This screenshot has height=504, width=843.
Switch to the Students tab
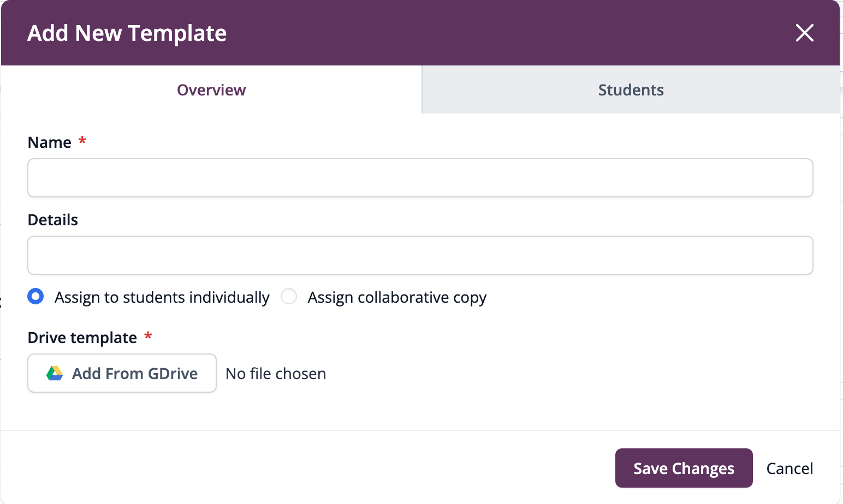coord(631,89)
